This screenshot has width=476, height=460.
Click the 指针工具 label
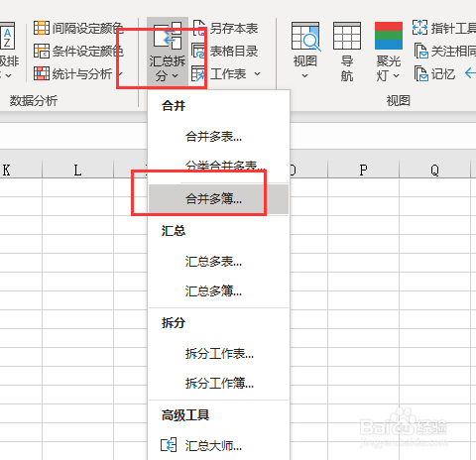(x=453, y=28)
